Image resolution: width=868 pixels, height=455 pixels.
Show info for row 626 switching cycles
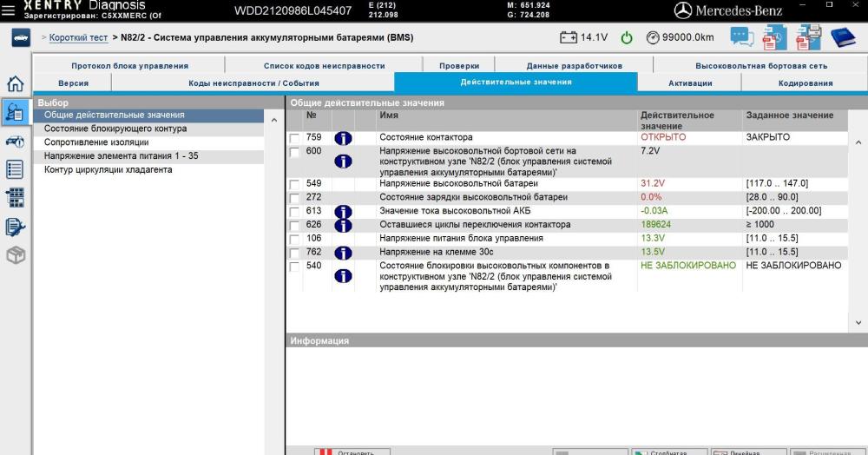click(343, 225)
